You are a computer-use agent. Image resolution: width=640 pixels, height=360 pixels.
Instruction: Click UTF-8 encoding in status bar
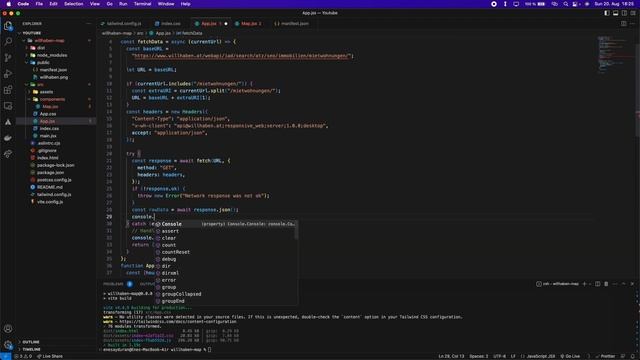[500, 356]
